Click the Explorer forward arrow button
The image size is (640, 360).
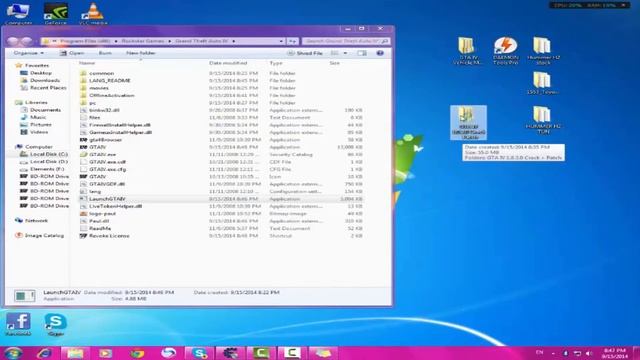tap(27, 41)
